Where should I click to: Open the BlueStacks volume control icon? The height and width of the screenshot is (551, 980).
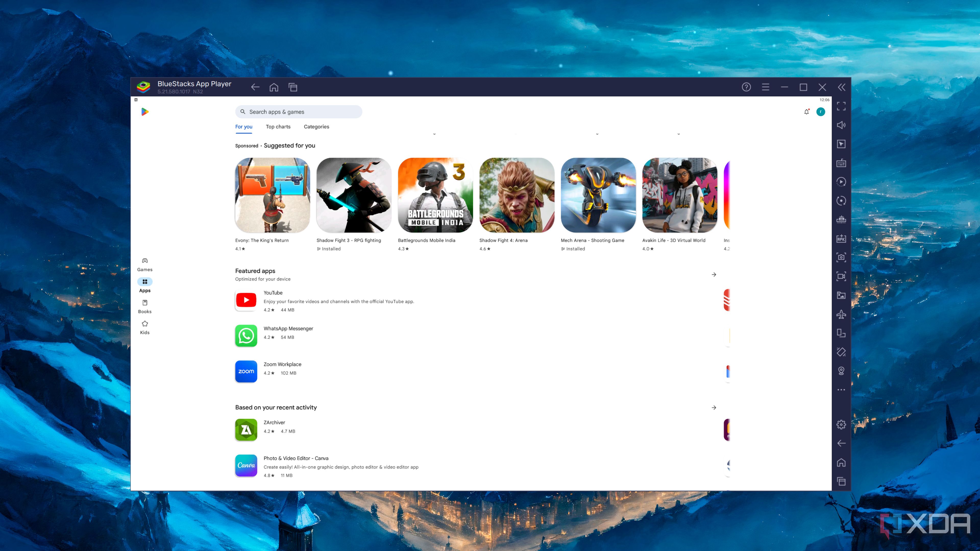(841, 125)
